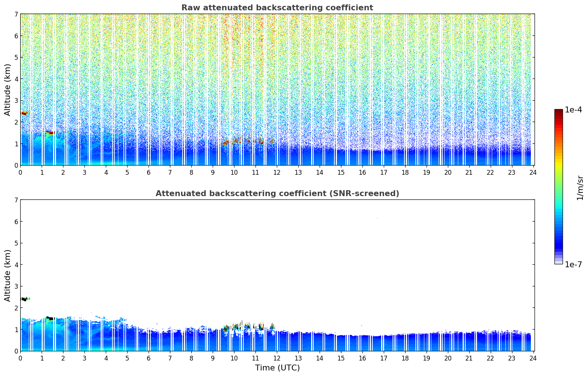Click the 'Time (UTC)' axis label
The image size is (588, 376).
click(x=277, y=368)
